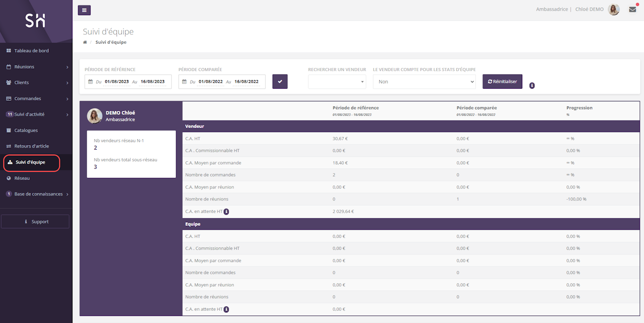This screenshot has width=644, height=323.
Task: Go to Catalogues in sidebar
Action: point(26,131)
